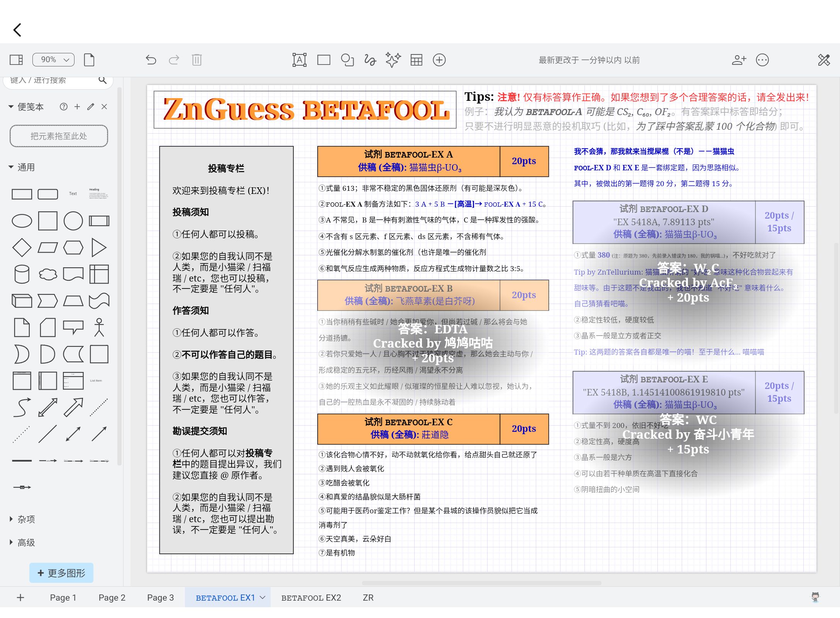Select the diamond shape
Viewport: 840px width, 618px height.
(x=22, y=248)
